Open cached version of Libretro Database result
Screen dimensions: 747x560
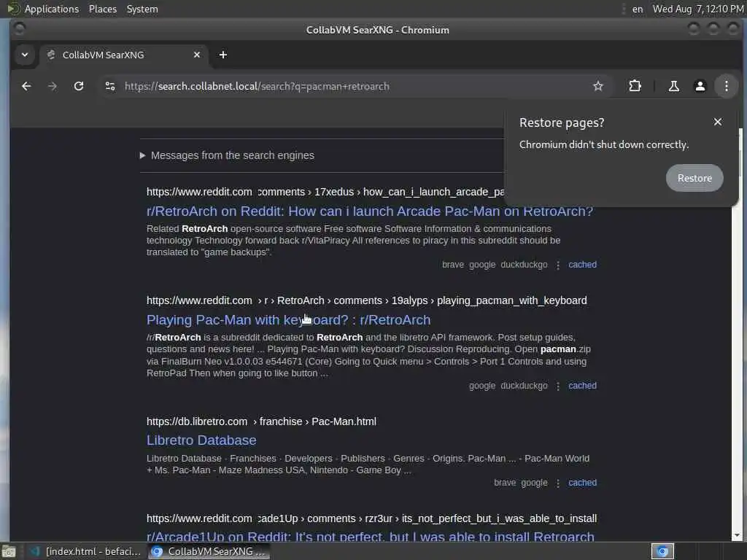click(582, 483)
